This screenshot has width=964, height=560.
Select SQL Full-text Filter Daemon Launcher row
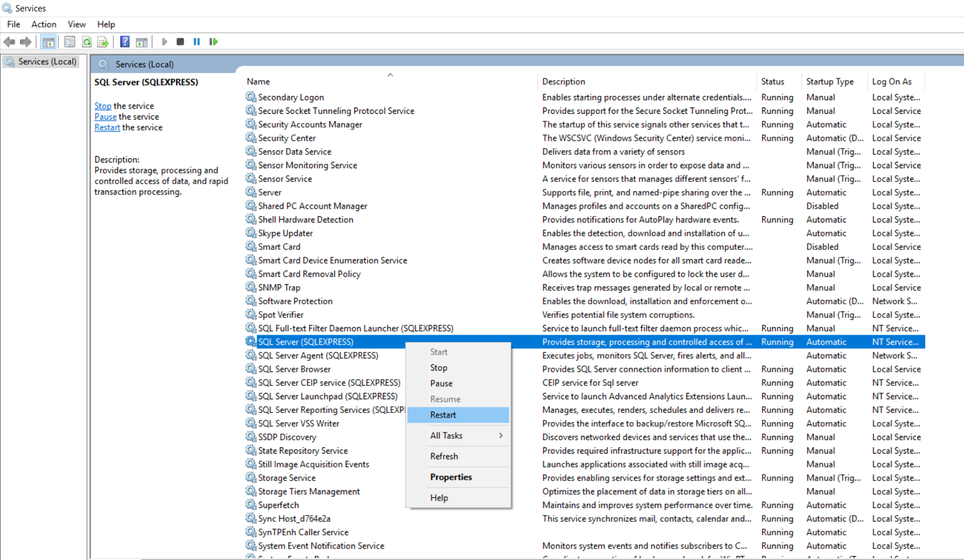(584, 328)
